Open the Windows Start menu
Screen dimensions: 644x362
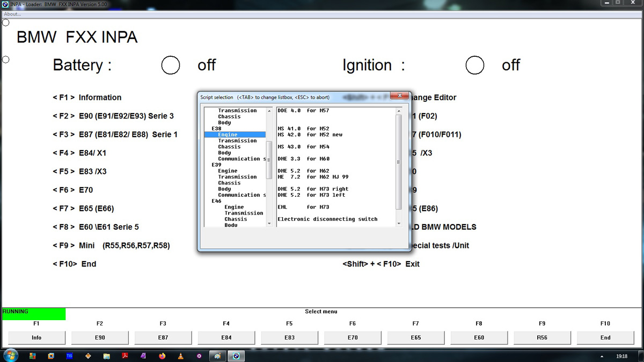tap(11, 356)
